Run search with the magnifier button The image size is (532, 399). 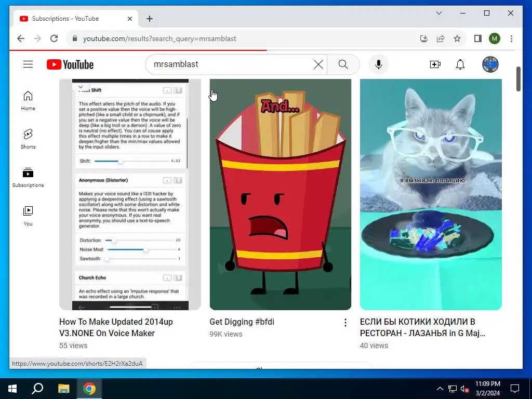click(x=343, y=64)
